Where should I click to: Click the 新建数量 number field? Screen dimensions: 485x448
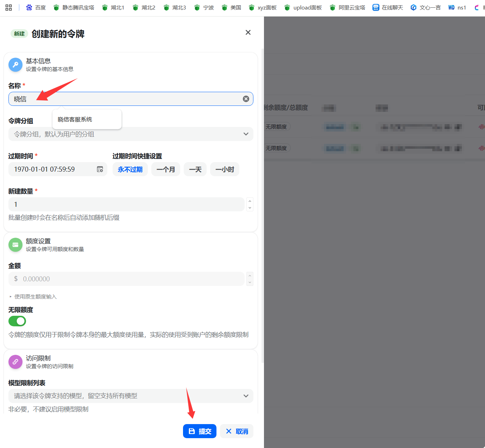(126, 204)
